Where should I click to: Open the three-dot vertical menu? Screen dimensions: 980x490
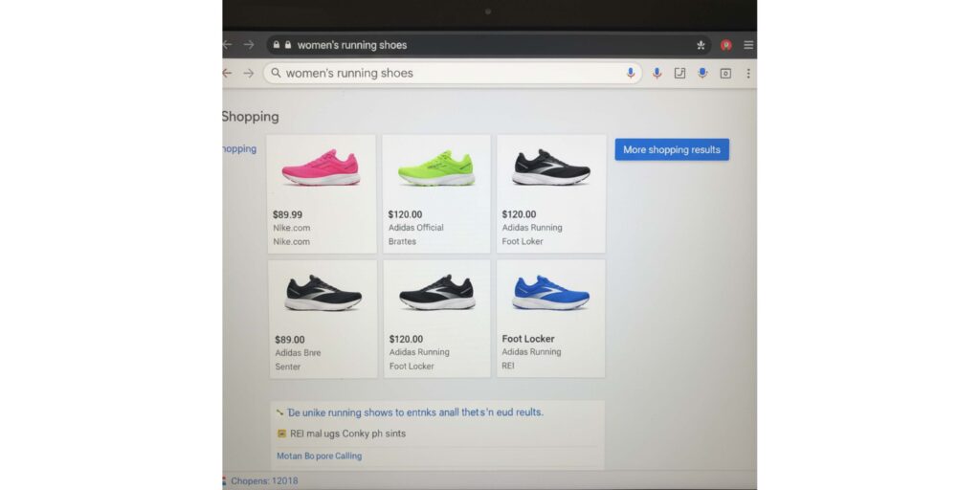point(748,73)
